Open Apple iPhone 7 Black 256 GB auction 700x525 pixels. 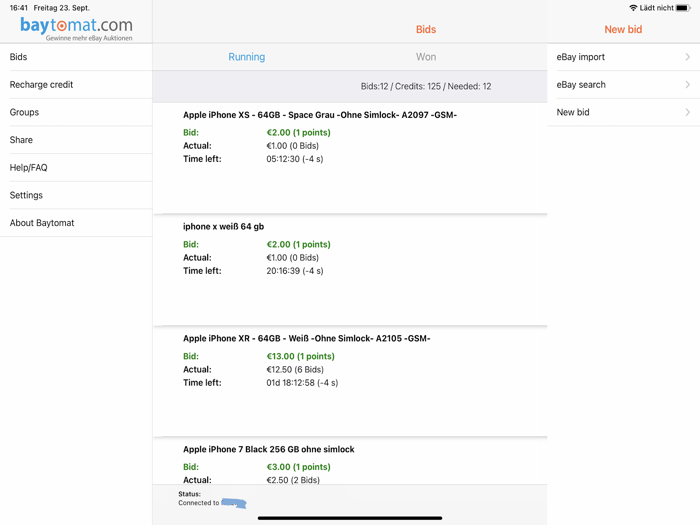pyautogui.click(x=350, y=461)
